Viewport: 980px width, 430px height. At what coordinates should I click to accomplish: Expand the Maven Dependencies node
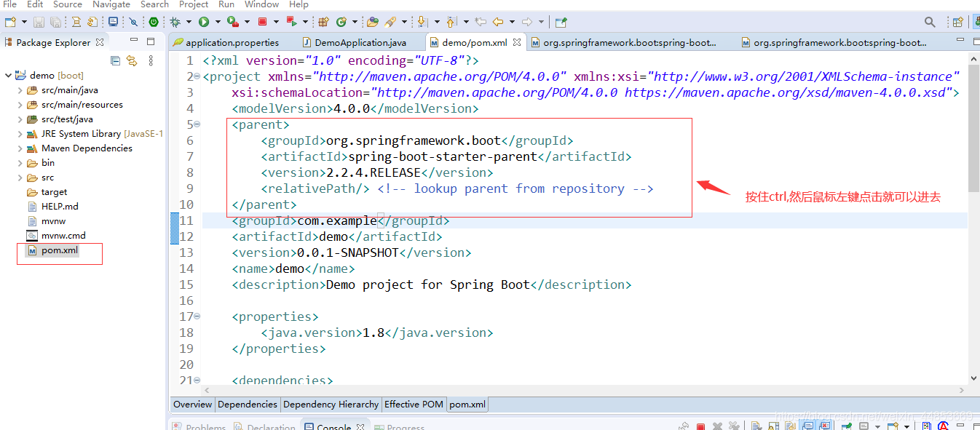[20, 148]
